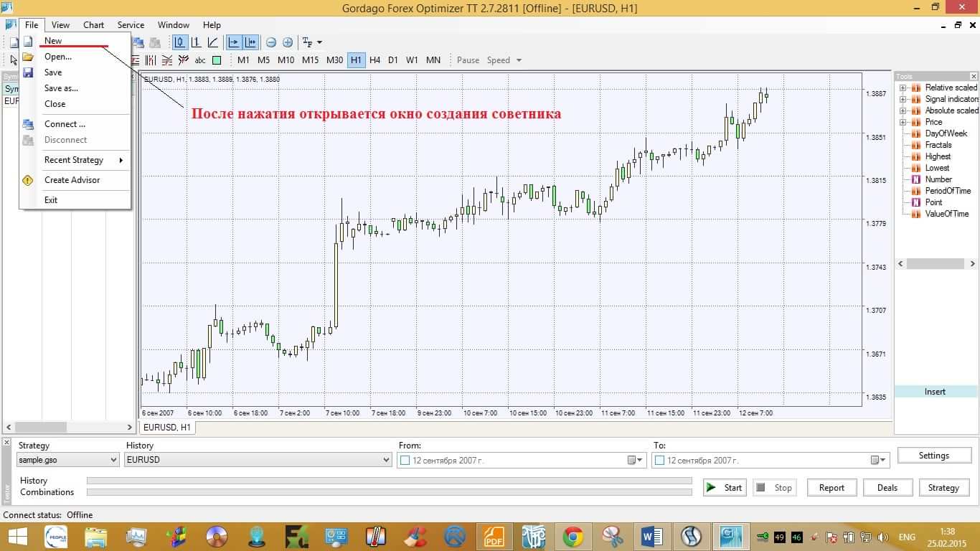Image resolution: width=980 pixels, height=551 pixels.
Task: Toggle chart shift icon
Action: coord(250,42)
